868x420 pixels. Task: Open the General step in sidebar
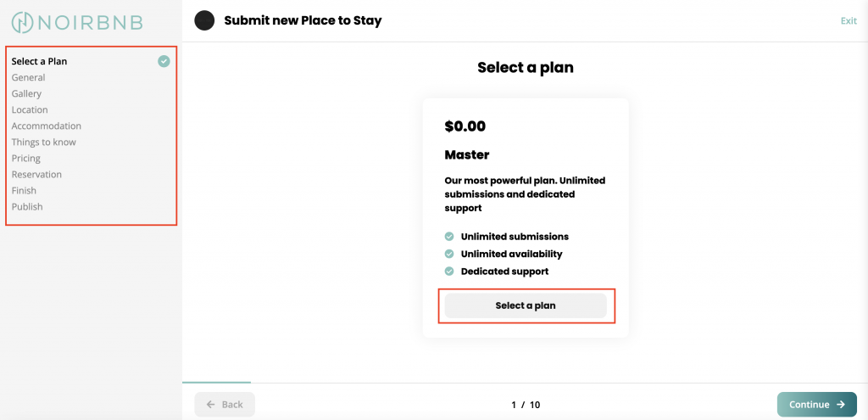(28, 77)
